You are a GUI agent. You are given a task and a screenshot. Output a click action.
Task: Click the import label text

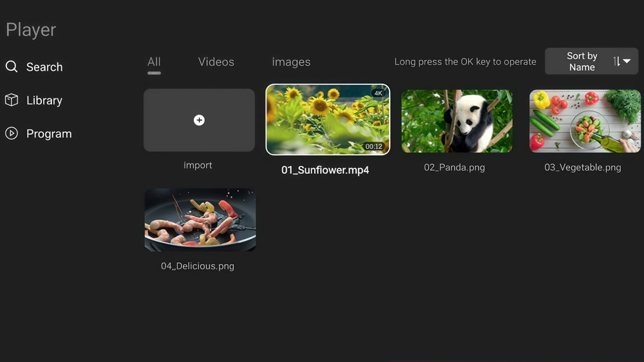click(198, 165)
